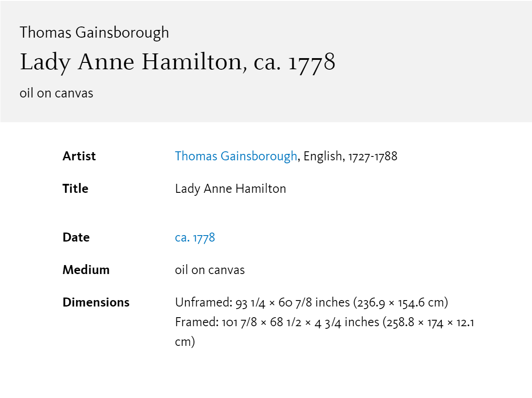Click the 93 1/4 × 60 7/8 inches text
The image size is (532, 398).
(x=293, y=302)
